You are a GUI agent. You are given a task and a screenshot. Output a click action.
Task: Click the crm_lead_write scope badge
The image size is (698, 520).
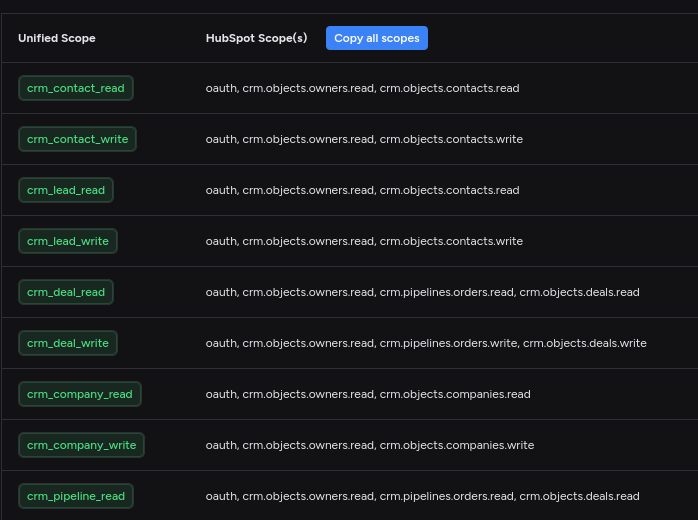click(68, 241)
